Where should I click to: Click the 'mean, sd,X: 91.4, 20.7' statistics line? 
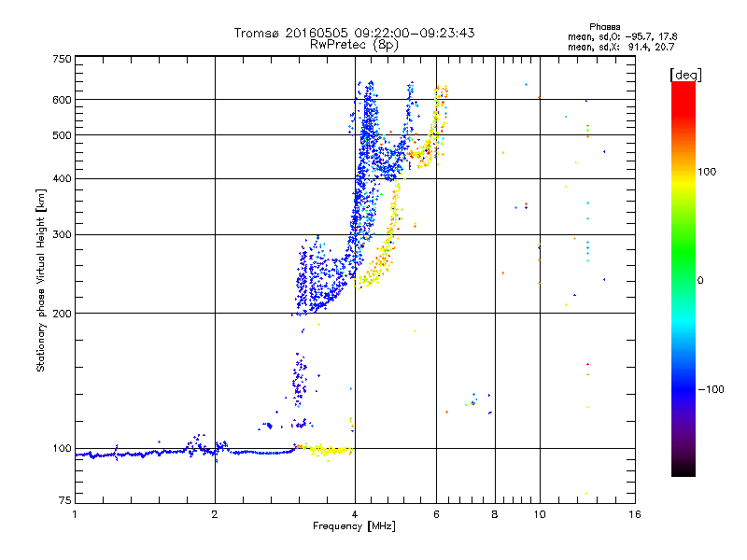621,47
